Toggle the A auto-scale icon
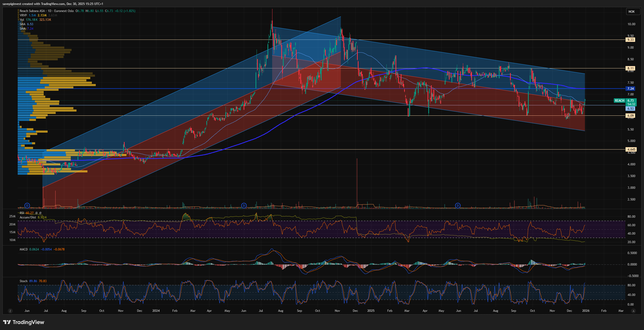 [x=634, y=311]
